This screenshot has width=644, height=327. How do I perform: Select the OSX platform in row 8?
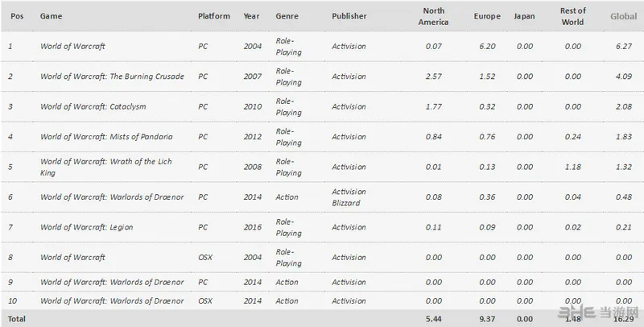[x=205, y=258]
